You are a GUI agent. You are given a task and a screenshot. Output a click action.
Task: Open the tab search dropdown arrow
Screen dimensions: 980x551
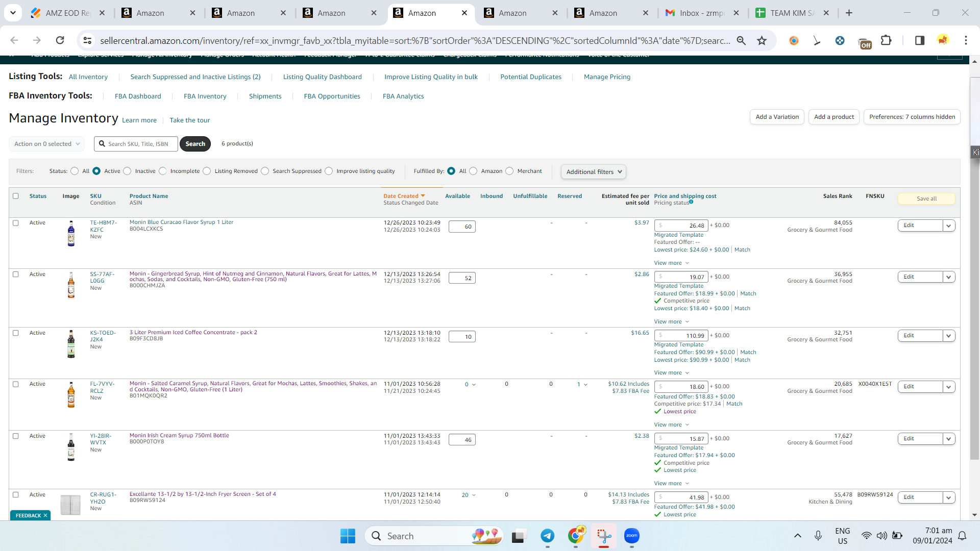13,13
